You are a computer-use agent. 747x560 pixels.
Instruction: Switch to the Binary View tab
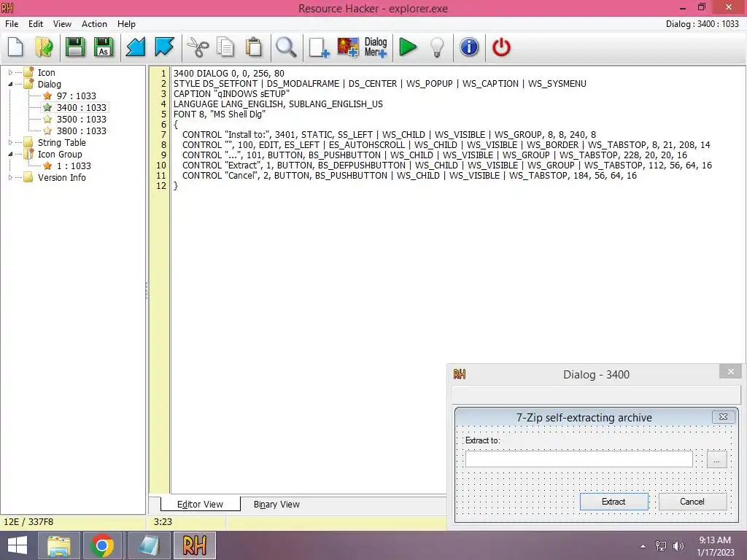pyautogui.click(x=276, y=505)
